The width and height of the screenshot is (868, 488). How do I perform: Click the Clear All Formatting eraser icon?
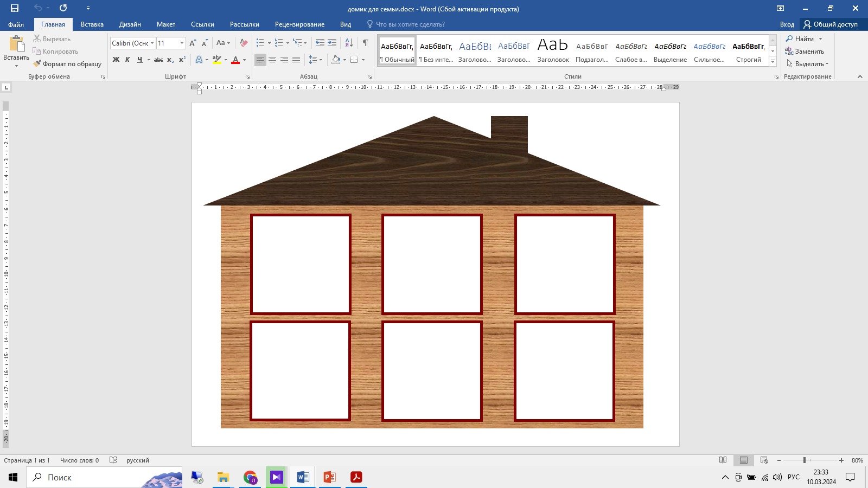[x=244, y=43]
